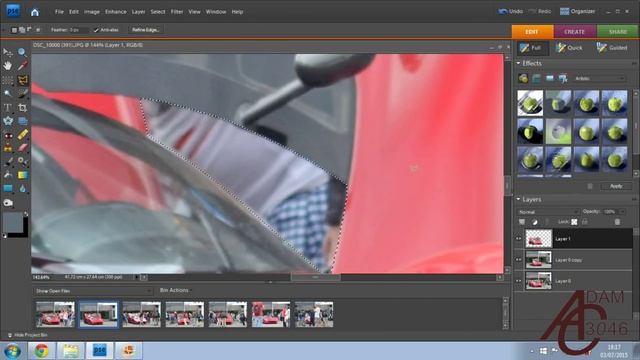Click the Home welcome screen icon
Viewport: 640px width, 360px height.
coord(35,12)
